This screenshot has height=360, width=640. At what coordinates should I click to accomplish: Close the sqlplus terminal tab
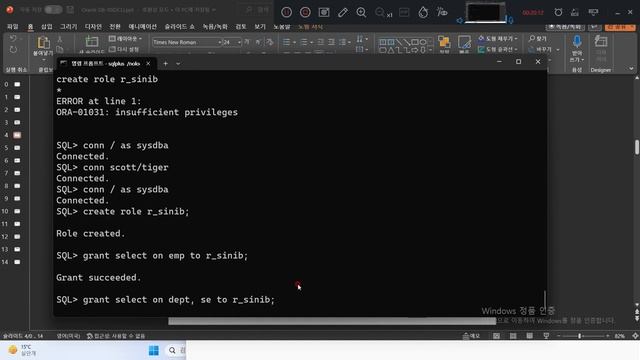click(148, 64)
